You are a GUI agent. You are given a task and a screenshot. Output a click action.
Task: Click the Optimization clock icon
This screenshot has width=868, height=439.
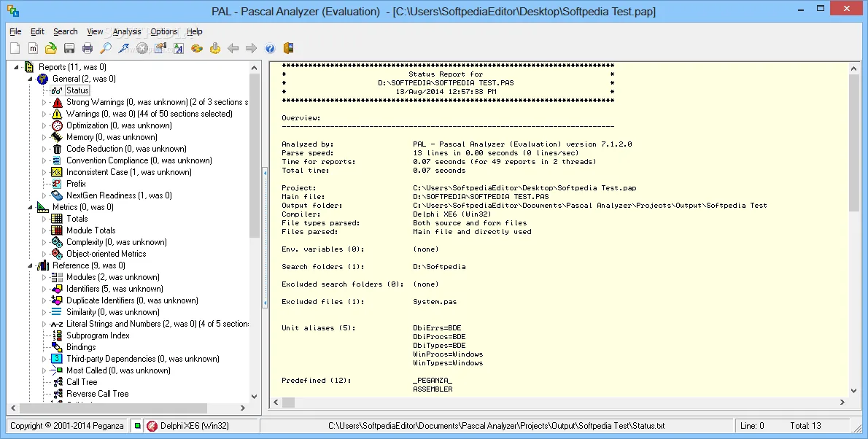[57, 125]
